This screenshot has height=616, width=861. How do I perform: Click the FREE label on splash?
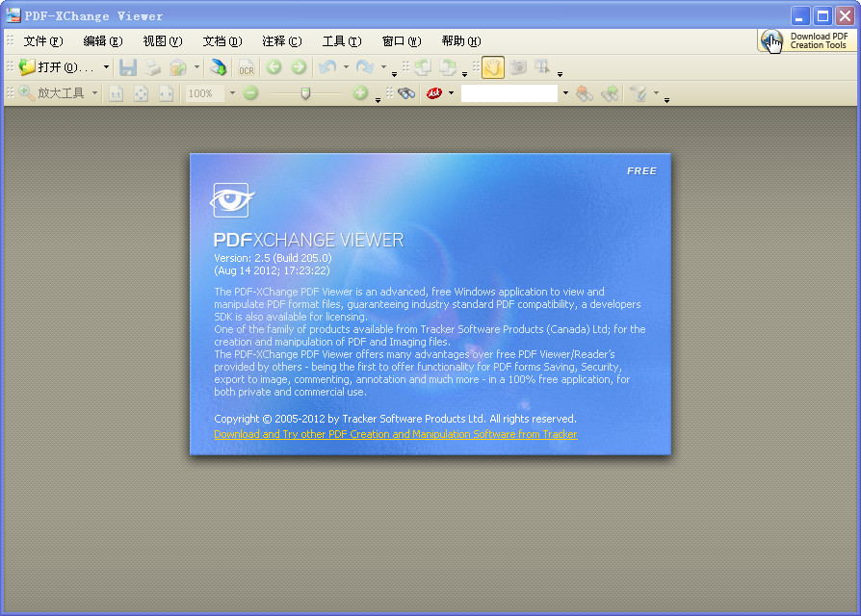[641, 171]
